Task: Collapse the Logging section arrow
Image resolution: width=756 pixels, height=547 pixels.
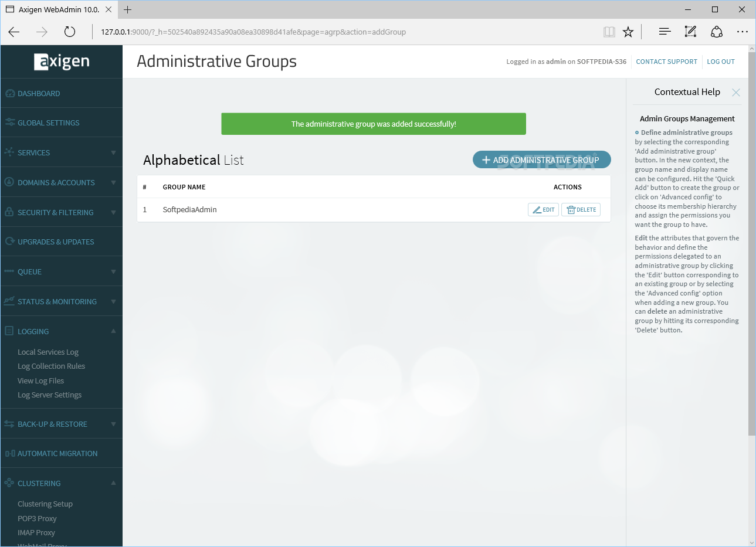Action: [x=113, y=331]
